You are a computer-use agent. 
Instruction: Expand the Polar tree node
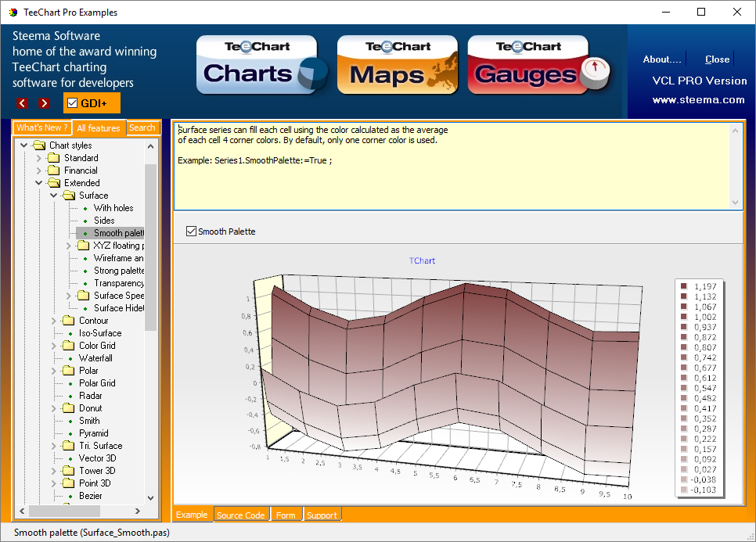pyautogui.click(x=53, y=371)
